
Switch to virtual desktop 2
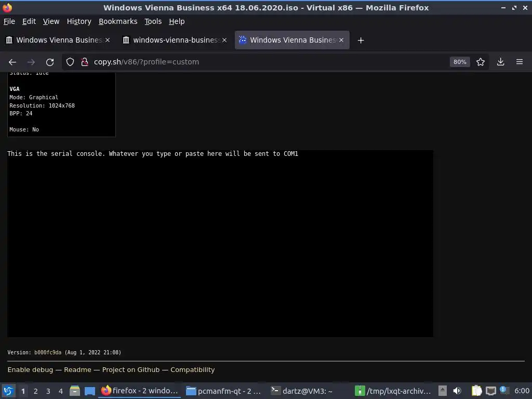[x=36, y=391]
